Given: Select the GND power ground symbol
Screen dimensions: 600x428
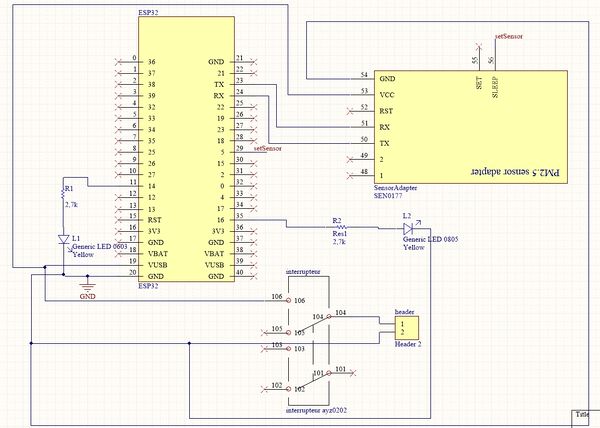Looking at the screenshot, I should pyautogui.click(x=86, y=290).
